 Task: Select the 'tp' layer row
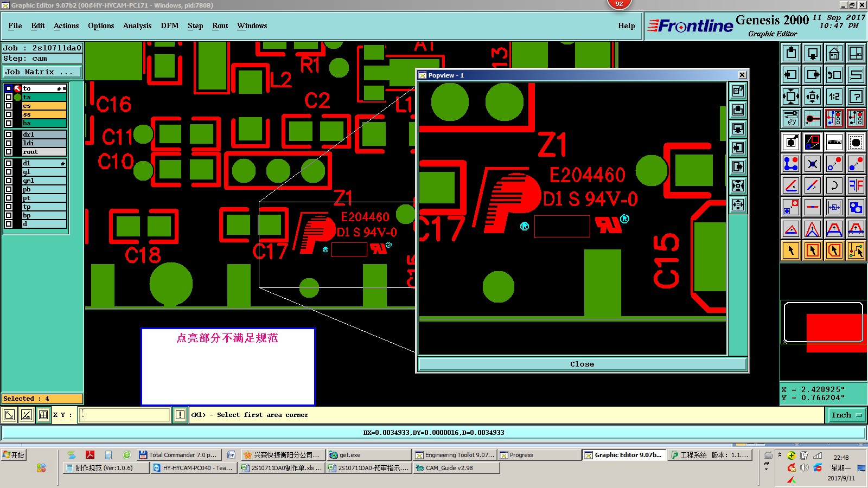(x=44, y=207)
